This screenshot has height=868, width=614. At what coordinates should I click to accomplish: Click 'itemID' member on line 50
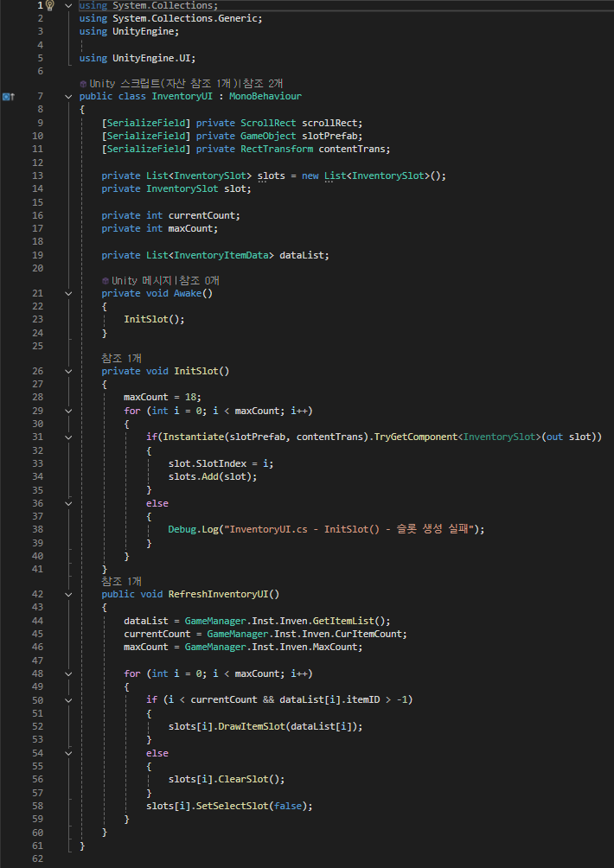tap(362, 699)
